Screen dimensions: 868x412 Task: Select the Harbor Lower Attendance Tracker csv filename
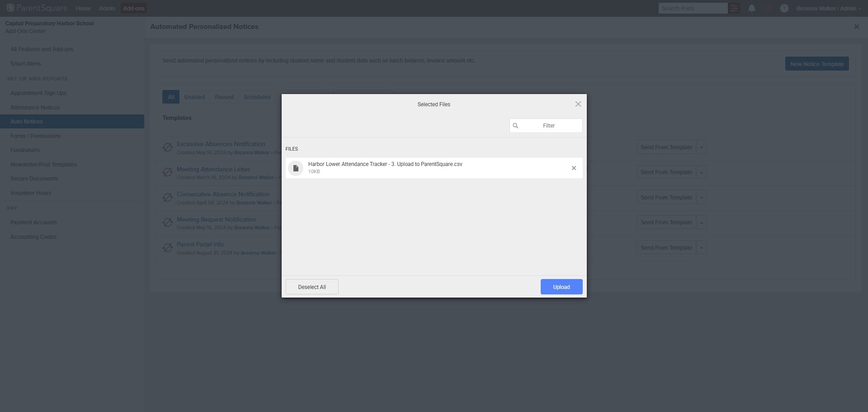[x=385, y=164]
